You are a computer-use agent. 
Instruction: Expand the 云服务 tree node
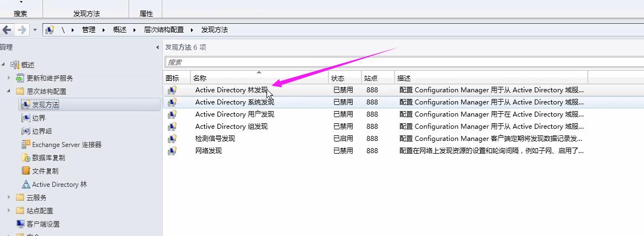(x=9, y=197)
